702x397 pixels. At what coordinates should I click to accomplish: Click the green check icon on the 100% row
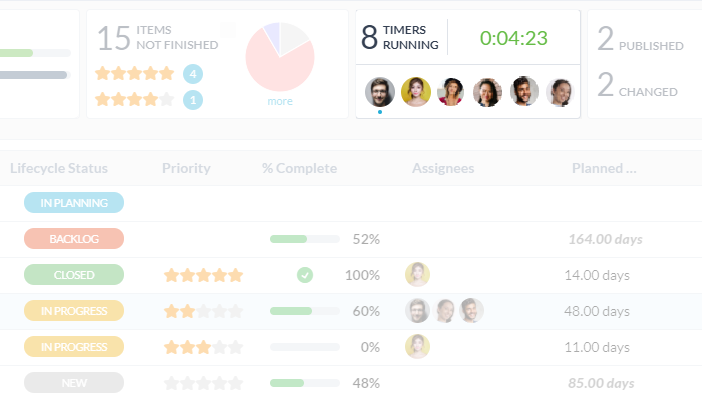pos(305,275)
